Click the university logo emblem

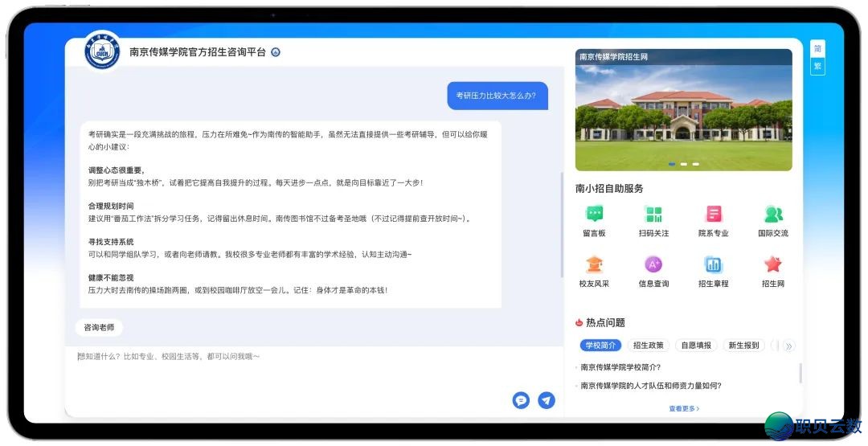(x=102, y=52)
